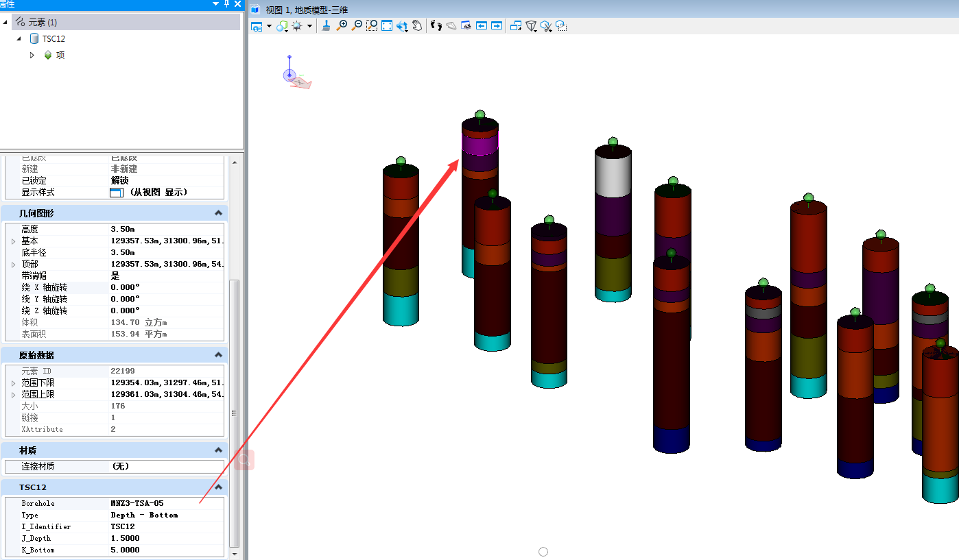Select the TSC12 cylinder tree item
Image resolution: width=959 pixels, height=560 pixels.
(47, 38)
